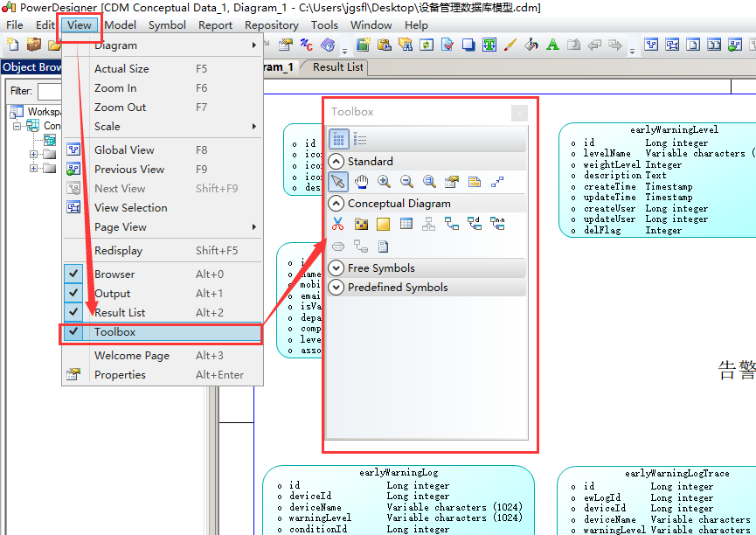Select the table grid tool
Image resolution: width=756 pixels, height=535 pixels.
pyautogui.click(x=406, y=224)
